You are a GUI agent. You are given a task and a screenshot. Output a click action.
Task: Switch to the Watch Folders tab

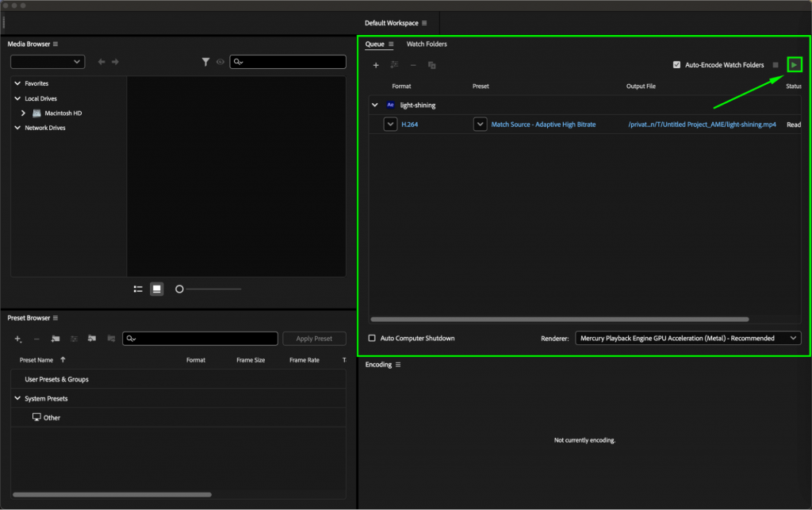tap(427, 44)
